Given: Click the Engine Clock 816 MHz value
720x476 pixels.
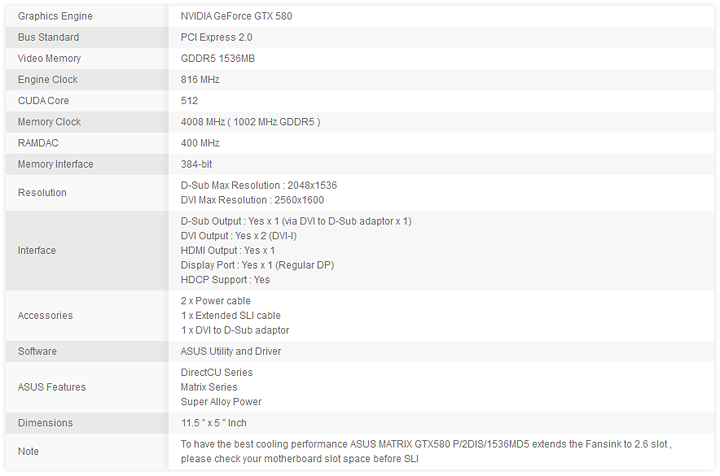Looking at the screenshot, I should pos(200,79).
